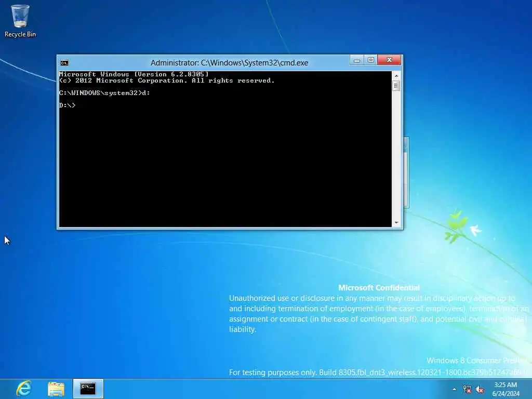
Task: Click the cmd scrollbar up arrow
Action: [396, 75]
